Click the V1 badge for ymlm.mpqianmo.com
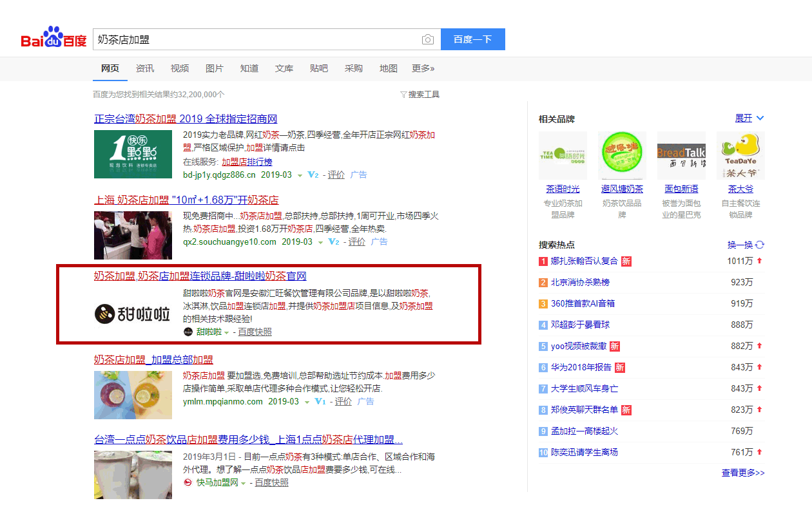The height and width of the screenshot is (521, 812). (x=320, y=402)
